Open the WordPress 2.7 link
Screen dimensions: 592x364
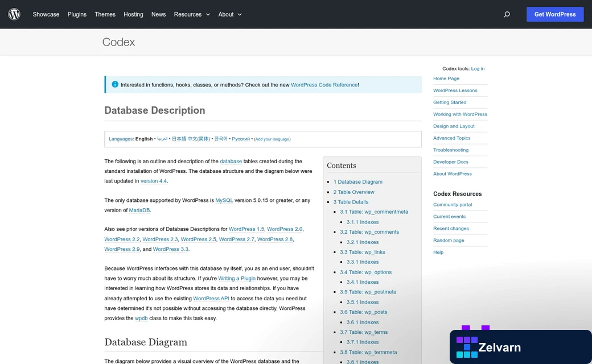(x=237, y=239)
